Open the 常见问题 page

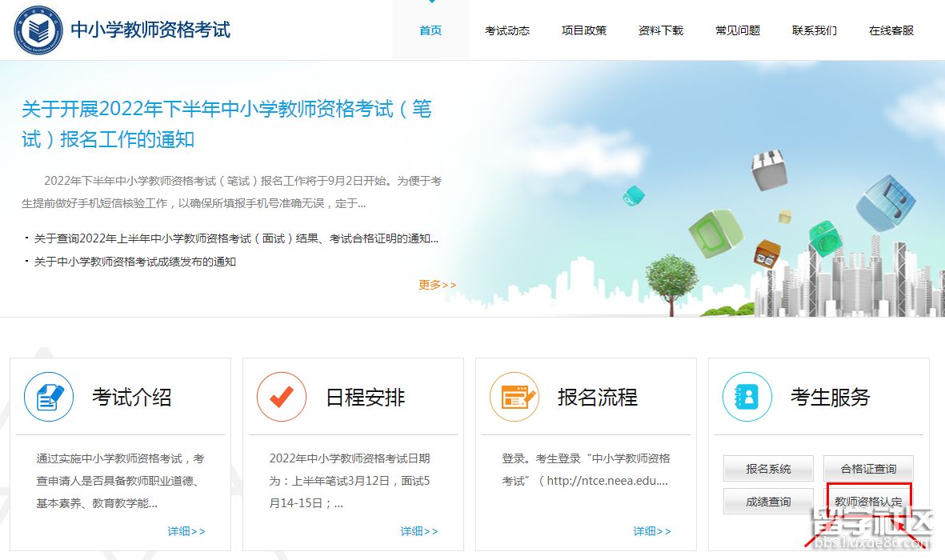click(738, 30)
